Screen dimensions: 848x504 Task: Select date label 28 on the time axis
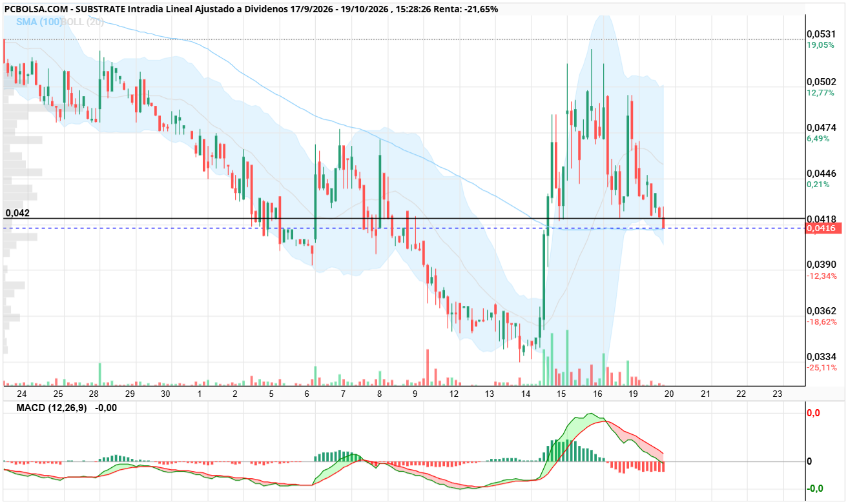click(x=94, y=394)
